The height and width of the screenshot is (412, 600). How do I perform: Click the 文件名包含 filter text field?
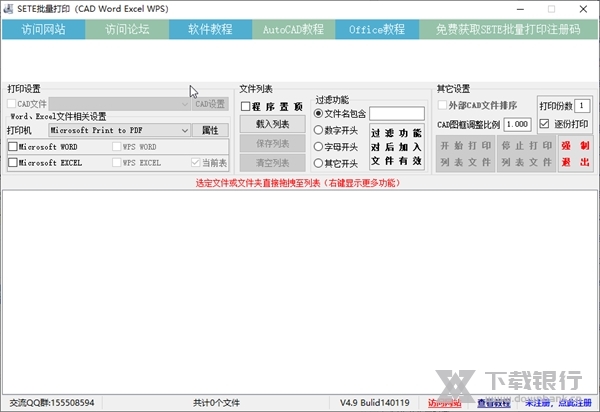pos(397,114)
